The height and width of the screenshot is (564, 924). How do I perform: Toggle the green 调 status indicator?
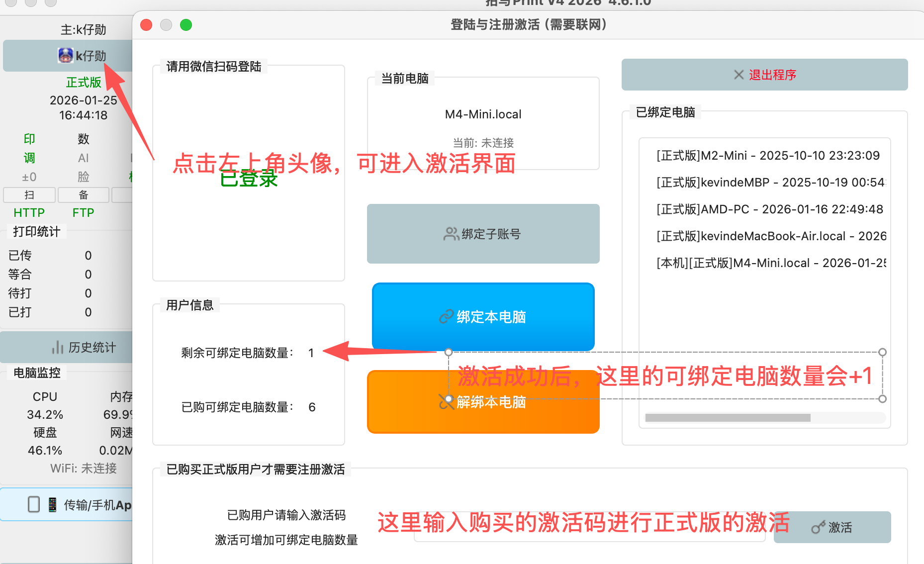click(x=29, y=158)
